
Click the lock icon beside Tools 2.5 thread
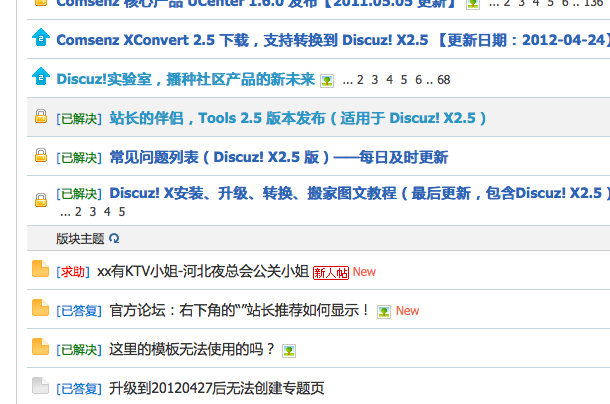41,116
